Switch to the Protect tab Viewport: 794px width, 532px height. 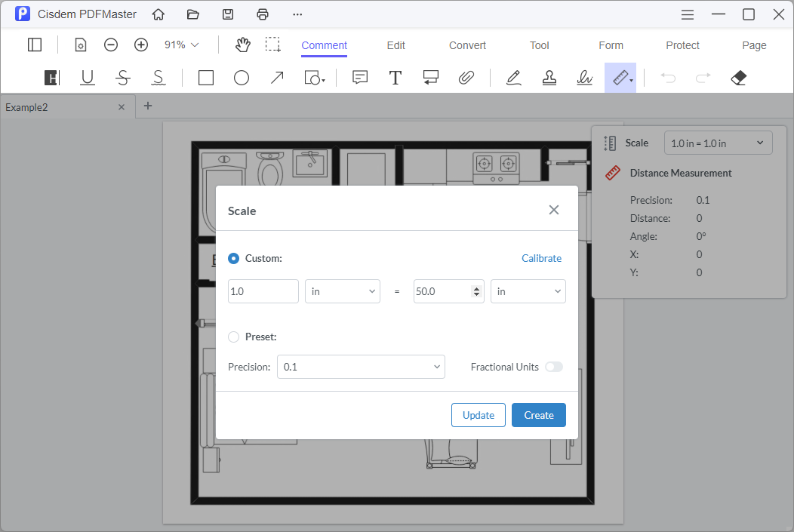click(x=682, y=45)
